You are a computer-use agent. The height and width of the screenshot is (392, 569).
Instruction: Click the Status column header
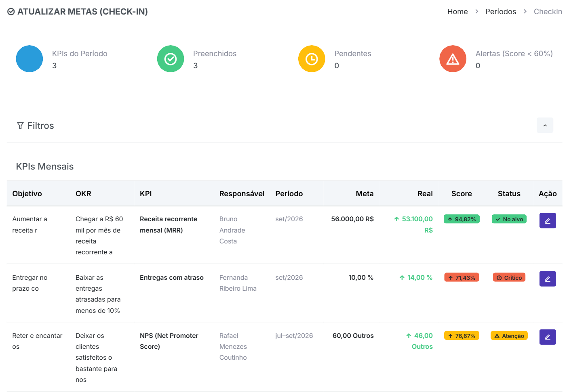509,194
